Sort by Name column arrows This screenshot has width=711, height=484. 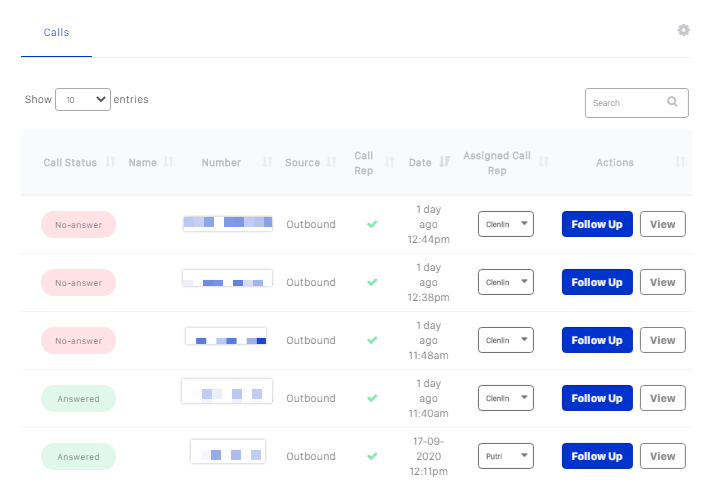coord(169,162)
